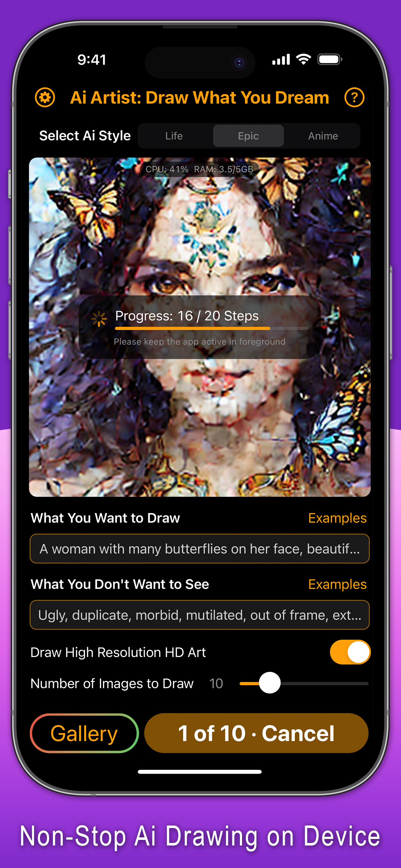
Task: Open Examples for What You Want to Draw
Action: (x=337, y=518)
